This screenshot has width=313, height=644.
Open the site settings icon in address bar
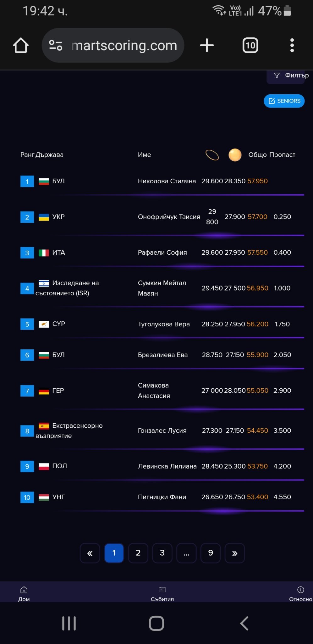click(56, 45)
